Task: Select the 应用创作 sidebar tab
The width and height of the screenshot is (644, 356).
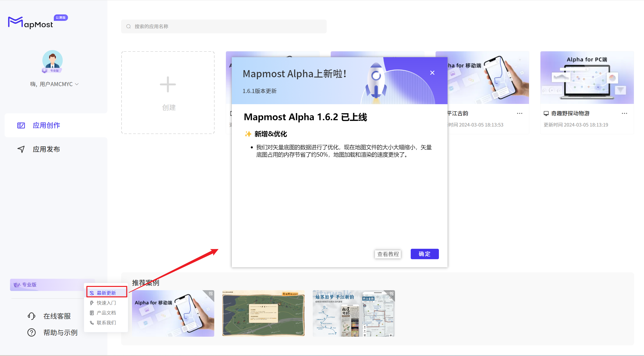Action: [56, 125]
